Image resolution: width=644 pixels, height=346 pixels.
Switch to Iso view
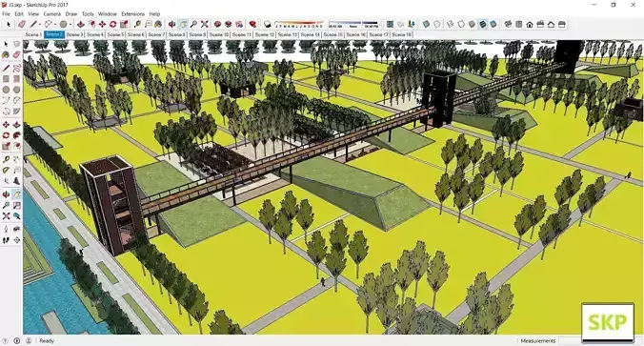(508, 24)
